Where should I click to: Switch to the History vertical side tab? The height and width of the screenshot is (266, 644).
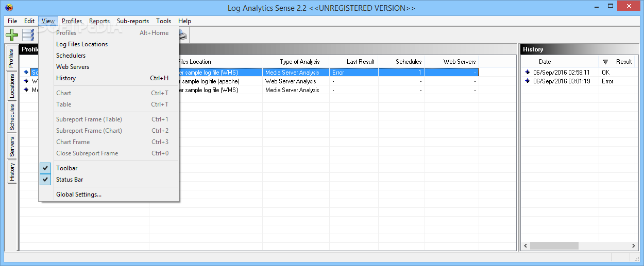[x=12, y=172]
